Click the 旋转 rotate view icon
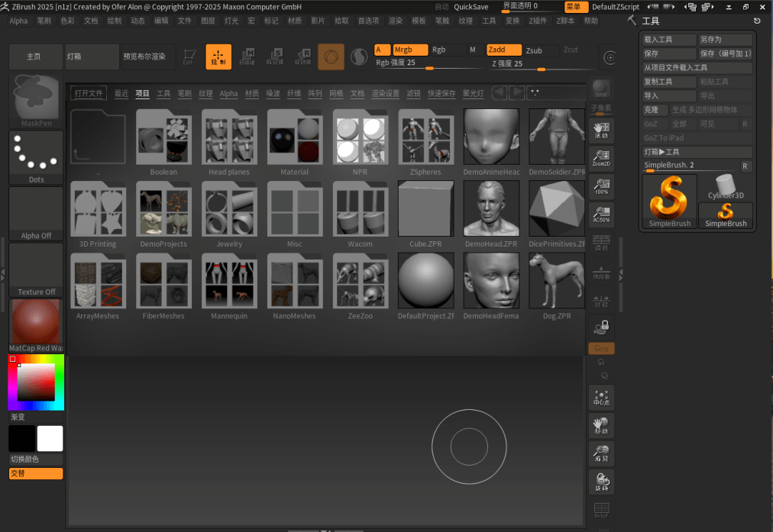773x532 pixels. pyautogui.click(x=601, y=482)
